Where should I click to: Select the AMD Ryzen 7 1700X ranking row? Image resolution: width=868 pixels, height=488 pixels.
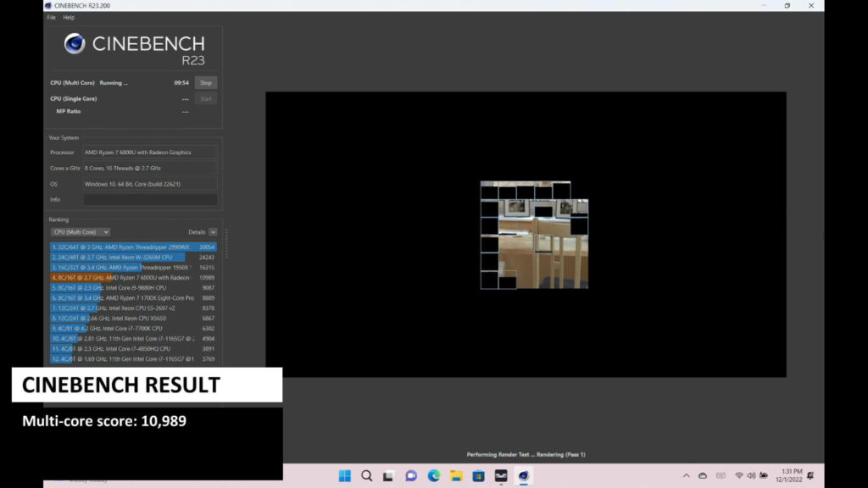pyautogui.click(x=133, y=297)
